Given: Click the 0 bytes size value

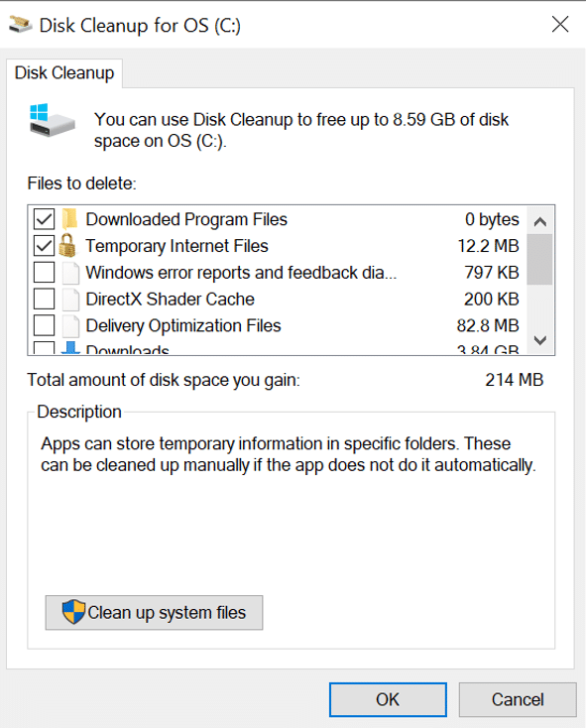Looking at the screenshot, I should pos(492,219).
